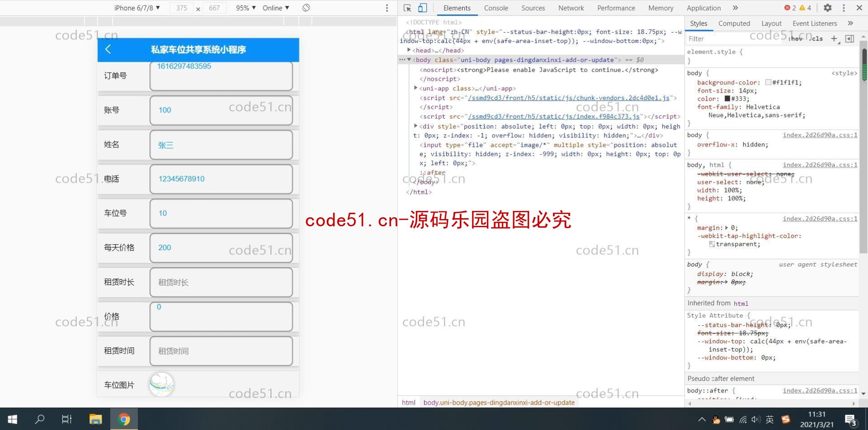
Task: Open Task View on the taskbar
Action: 67,419
